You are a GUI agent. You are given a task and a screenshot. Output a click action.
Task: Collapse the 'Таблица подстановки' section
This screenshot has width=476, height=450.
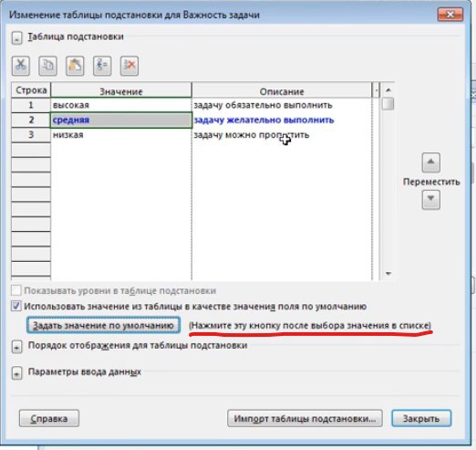[x=16, y=38]
